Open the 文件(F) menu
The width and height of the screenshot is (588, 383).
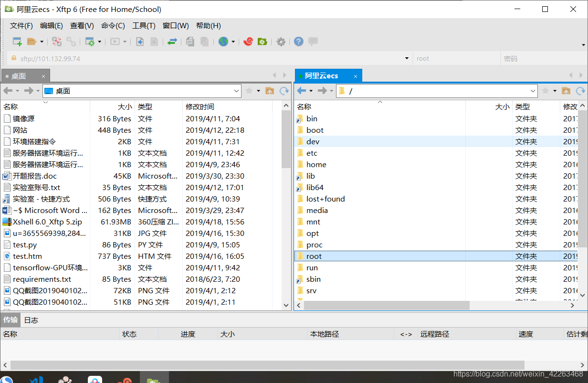[21, 26]
